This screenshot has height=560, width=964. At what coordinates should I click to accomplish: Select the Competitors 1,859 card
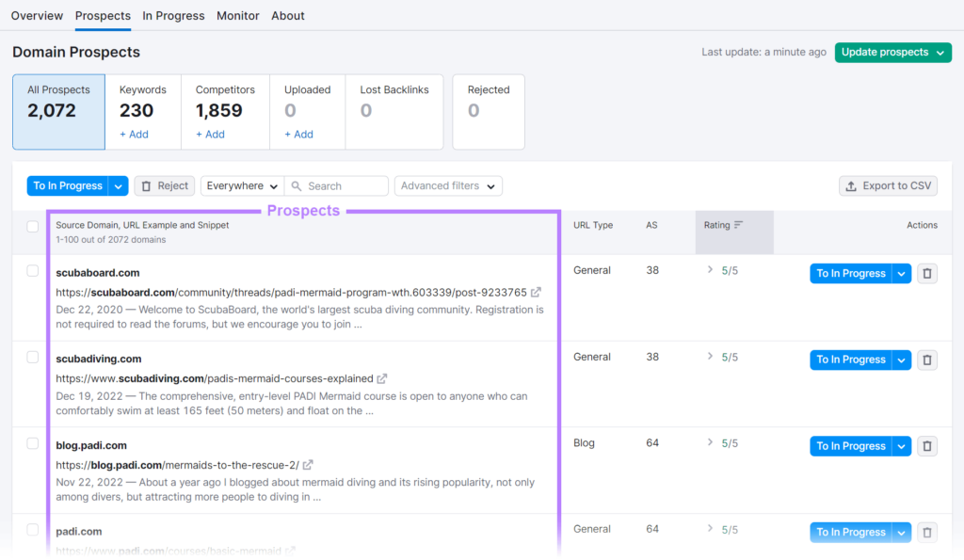coord(225,112)
